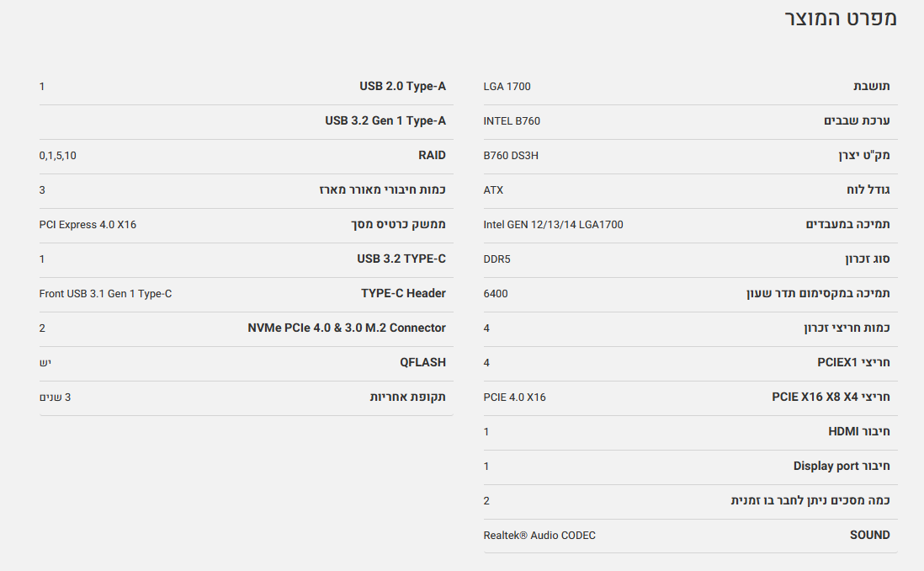The image size is (924, 571).
Task: Click the SOUND row label
Action: coord(869,536)
